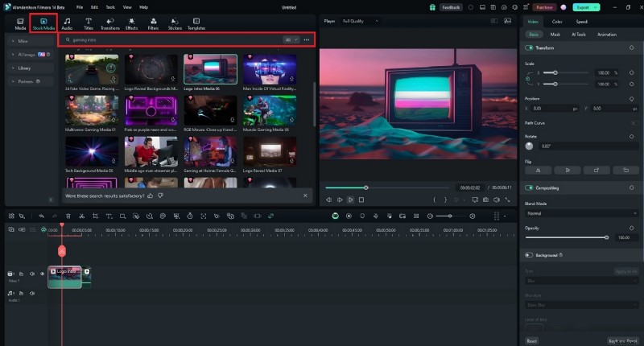Click the timeline zoom-in plus icon
Screen dimensions: 644x346
pyautogui.click(x=473, y=216)
